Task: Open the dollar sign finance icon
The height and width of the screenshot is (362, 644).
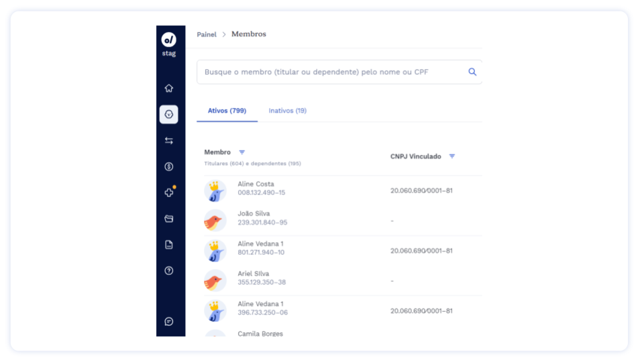Action: click(x=169, y=167)
